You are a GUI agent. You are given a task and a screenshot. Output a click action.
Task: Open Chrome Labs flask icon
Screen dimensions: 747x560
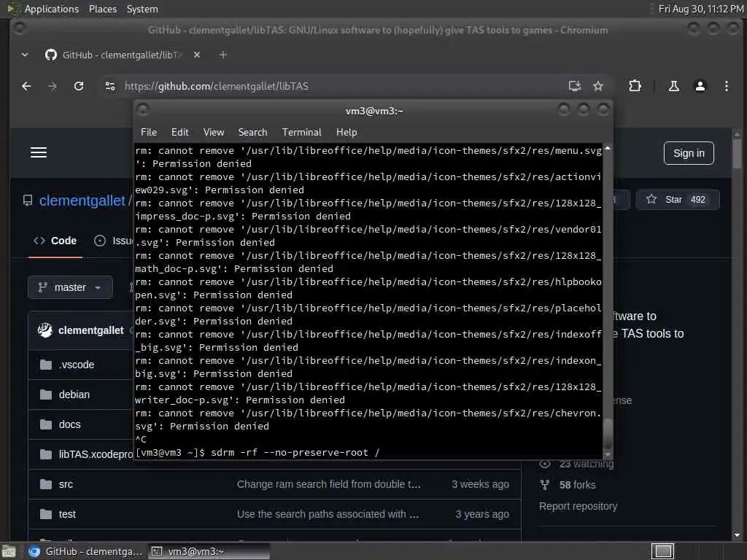(673, 86)
